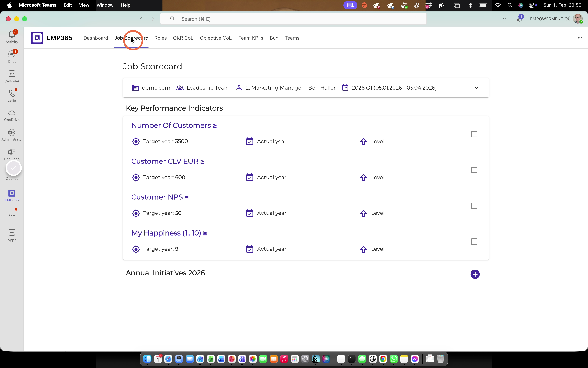Open Microsoft Teams in the Dock
This screenshot has width=588, height=368.
coord(242,359)
